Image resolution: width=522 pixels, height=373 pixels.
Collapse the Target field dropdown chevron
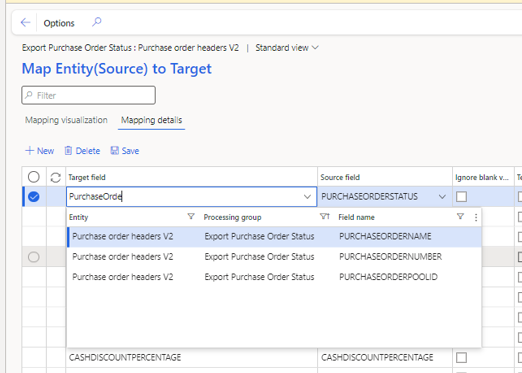click(307, 197)
